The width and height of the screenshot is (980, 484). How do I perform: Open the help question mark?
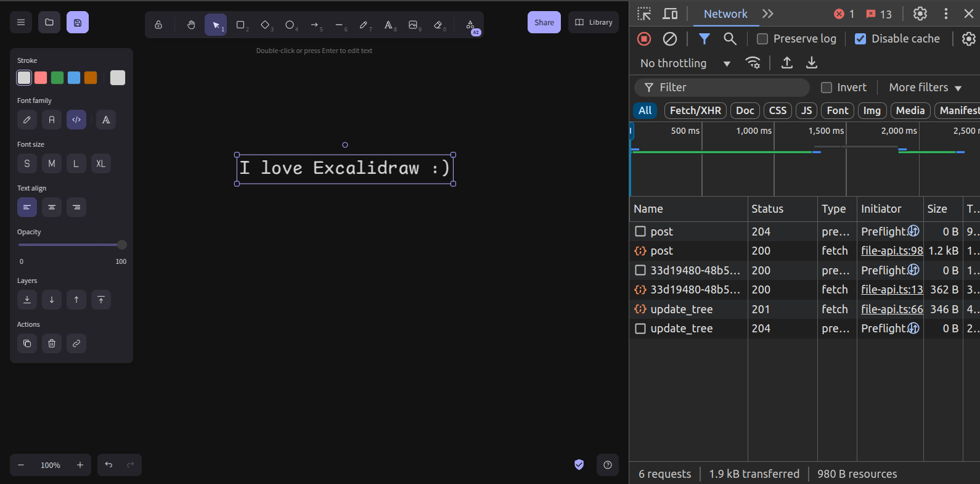608,465
